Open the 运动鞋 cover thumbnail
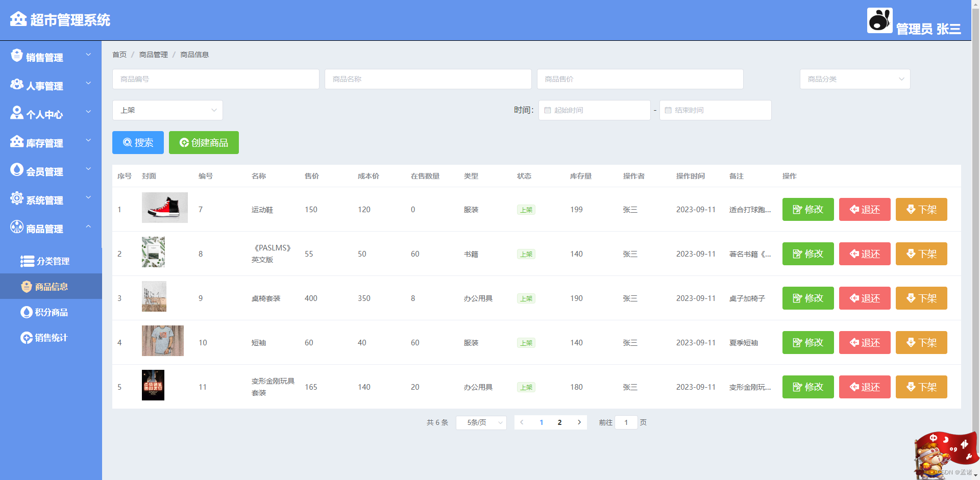The height and width of the screenshot is (480, 980). coord(165,208)
